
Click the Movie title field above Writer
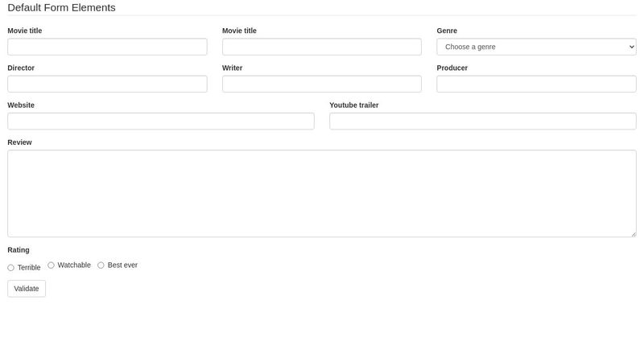(321, 47)
